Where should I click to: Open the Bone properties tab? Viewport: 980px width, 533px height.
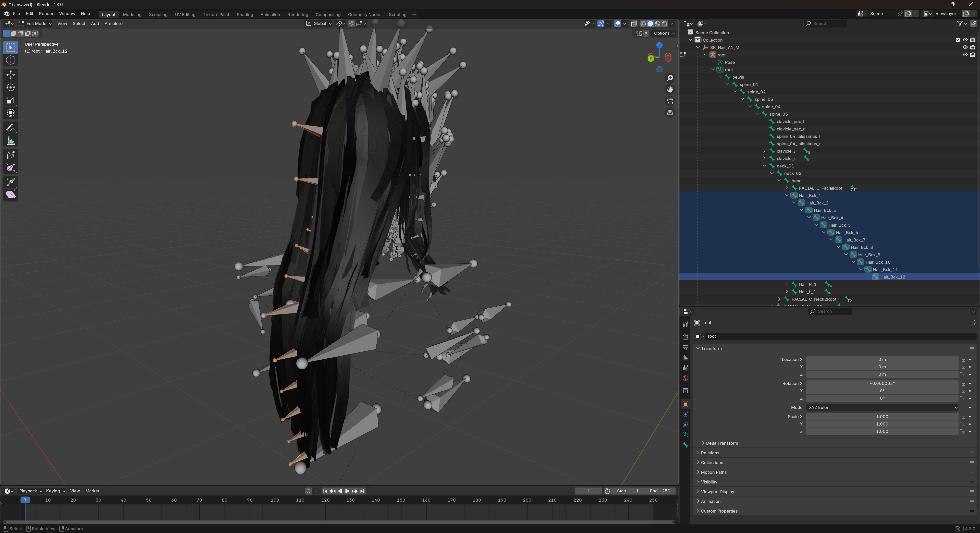tap(685, 445)
